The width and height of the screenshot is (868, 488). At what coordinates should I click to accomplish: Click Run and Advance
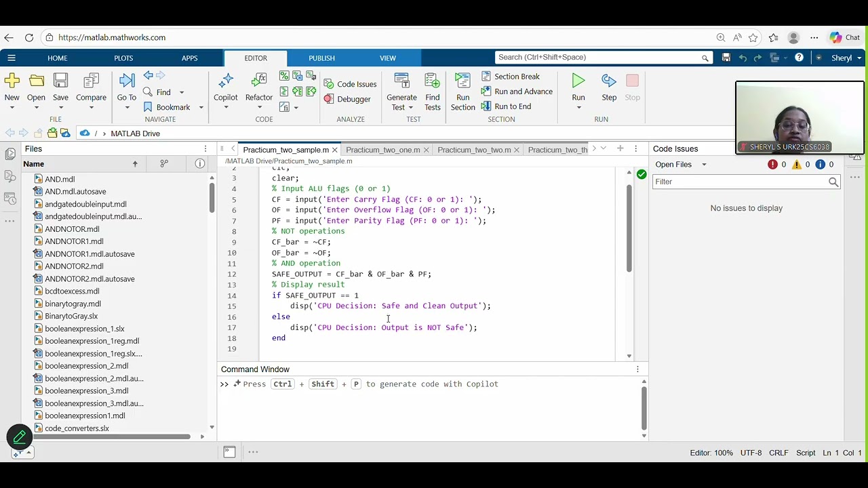point(517,91)
